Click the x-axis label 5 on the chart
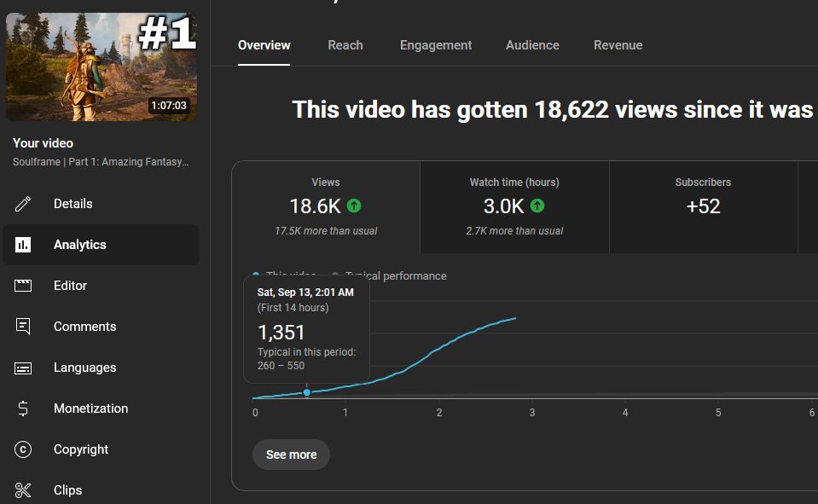This screenshot has height=504, width=818. [x=718, y=413]
